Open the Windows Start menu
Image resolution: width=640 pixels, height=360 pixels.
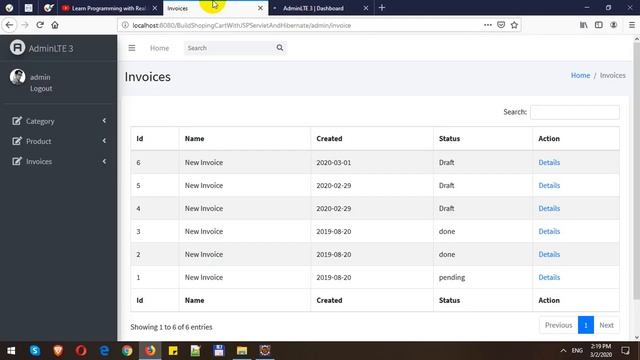coord(11,351)
